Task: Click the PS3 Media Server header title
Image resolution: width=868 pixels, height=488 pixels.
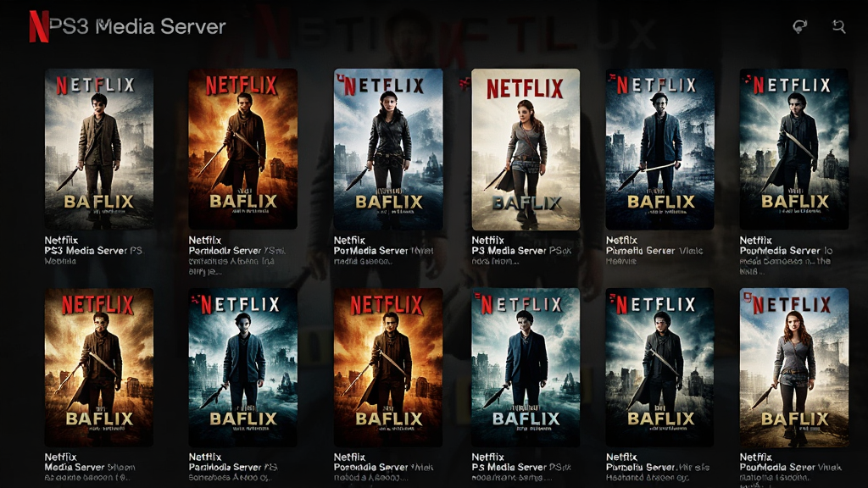Action: (137, 26)
